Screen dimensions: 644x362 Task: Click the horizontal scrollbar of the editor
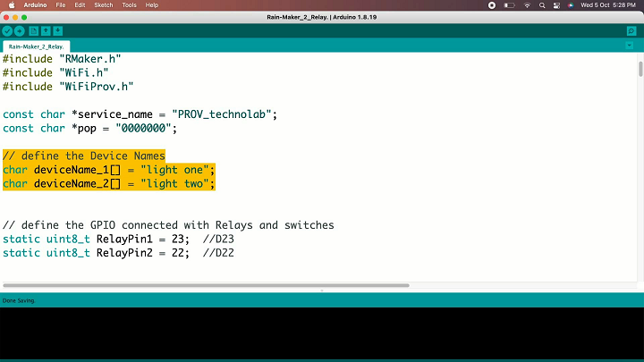point(207,285)
